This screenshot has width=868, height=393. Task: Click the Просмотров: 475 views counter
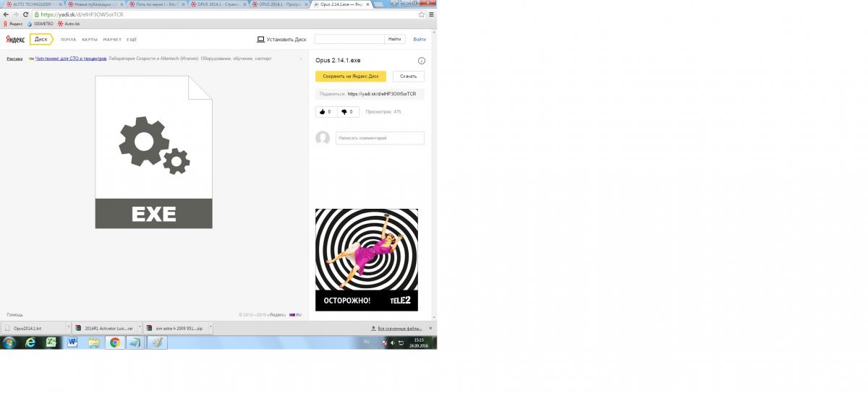[383, 112]
